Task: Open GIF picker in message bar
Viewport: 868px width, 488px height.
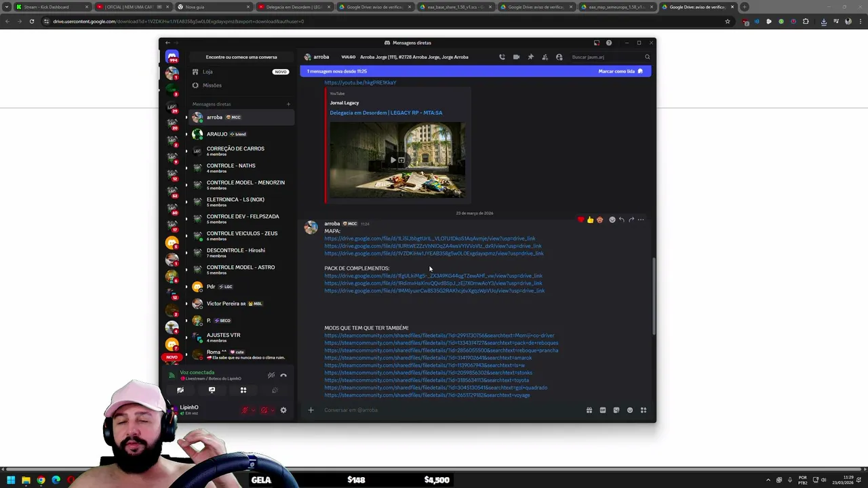Action: point(602,410)
